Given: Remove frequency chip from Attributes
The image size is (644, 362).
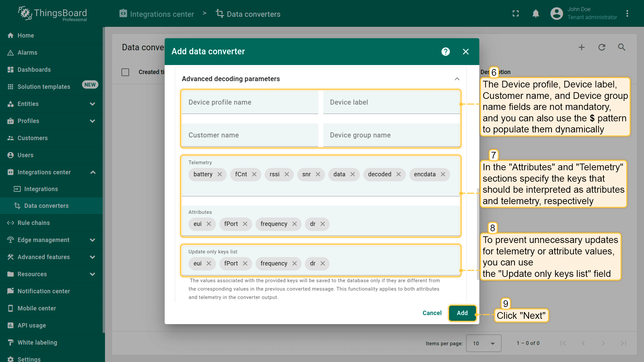Looking at the screenshot, I should click(x=294, y=224).
